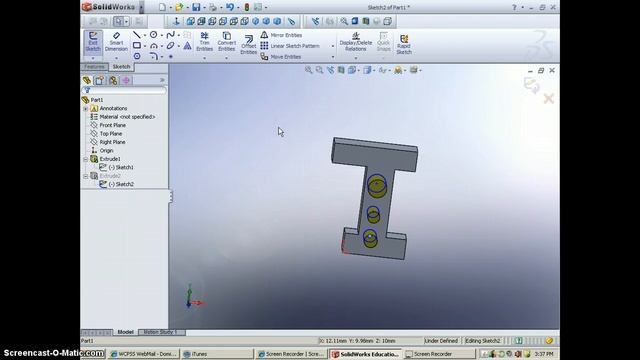Open dropdown under Smart Dimension
The image size is (640, 360).
(116, 58)
